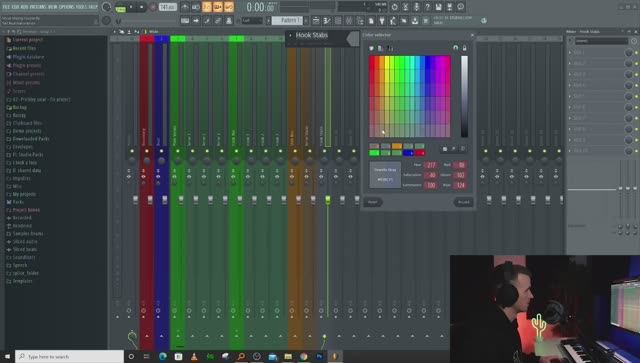Open the VIEW menu
This screenshot has height=363, width=640.
coord(52,7)
